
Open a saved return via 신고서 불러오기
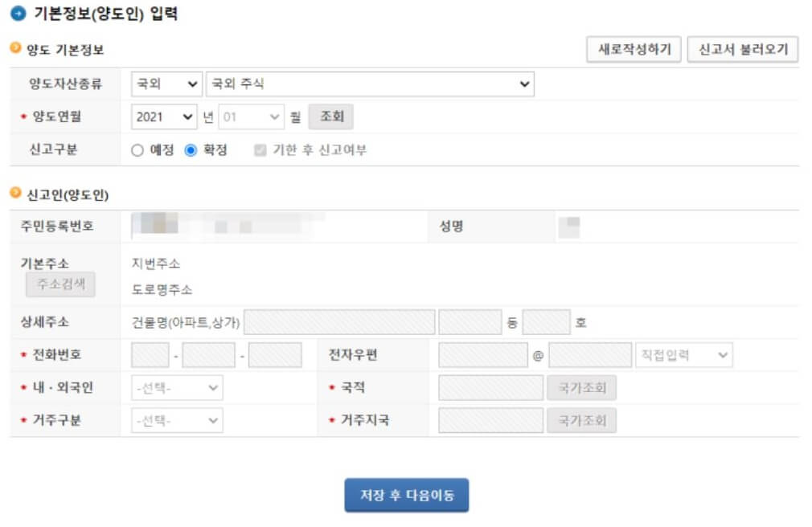[x=743, y=49]
